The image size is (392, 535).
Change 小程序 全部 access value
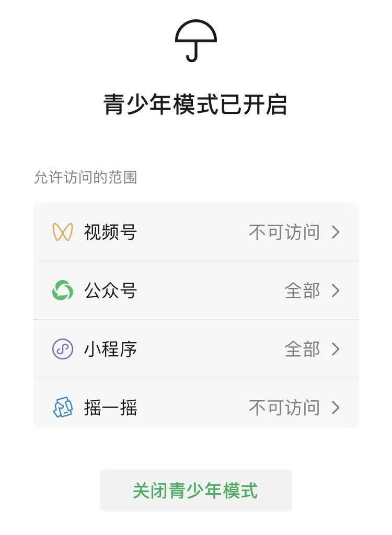click(302, 349)
